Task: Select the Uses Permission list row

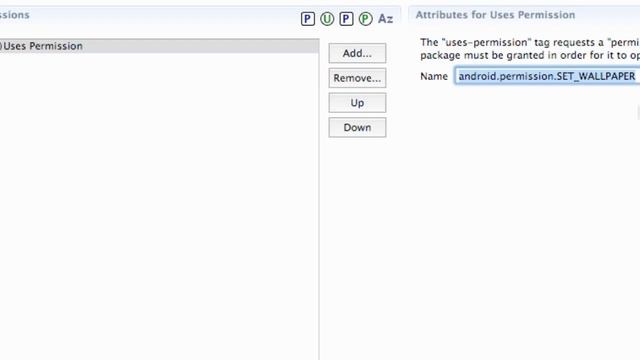Action: click(x=159, y=46)
